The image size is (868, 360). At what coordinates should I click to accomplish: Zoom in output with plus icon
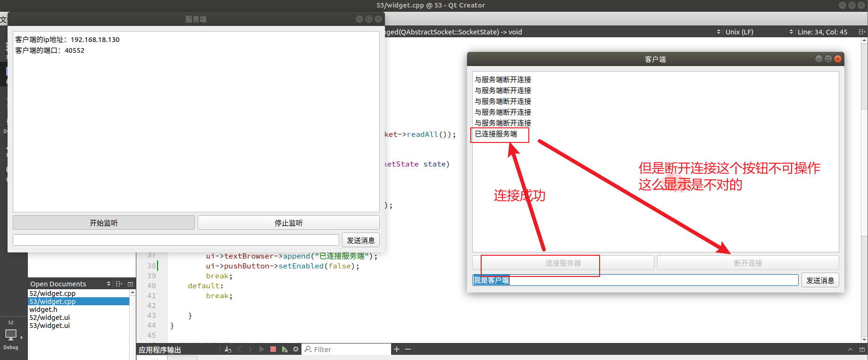[x=397, y=349]
